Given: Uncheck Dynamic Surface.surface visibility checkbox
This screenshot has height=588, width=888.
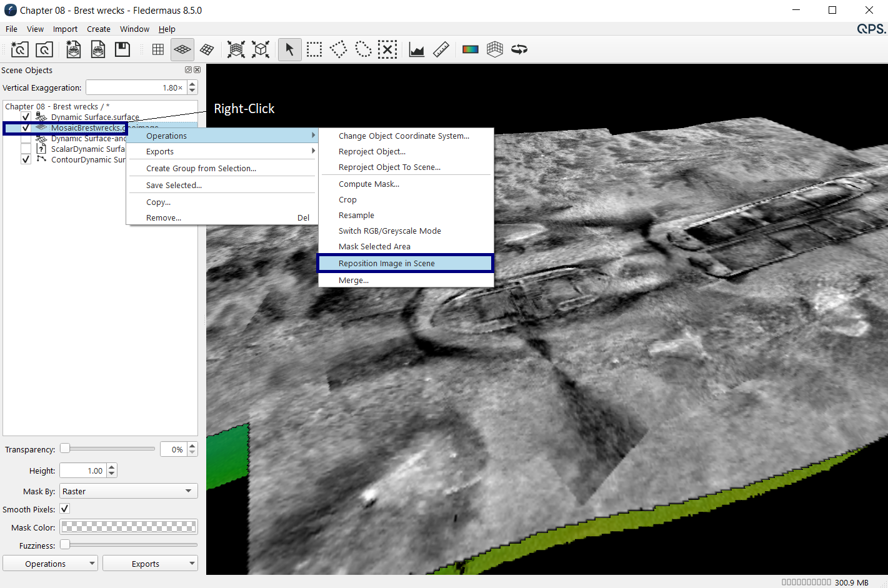Looking at the screenshot, I should [x=26, y=117].
